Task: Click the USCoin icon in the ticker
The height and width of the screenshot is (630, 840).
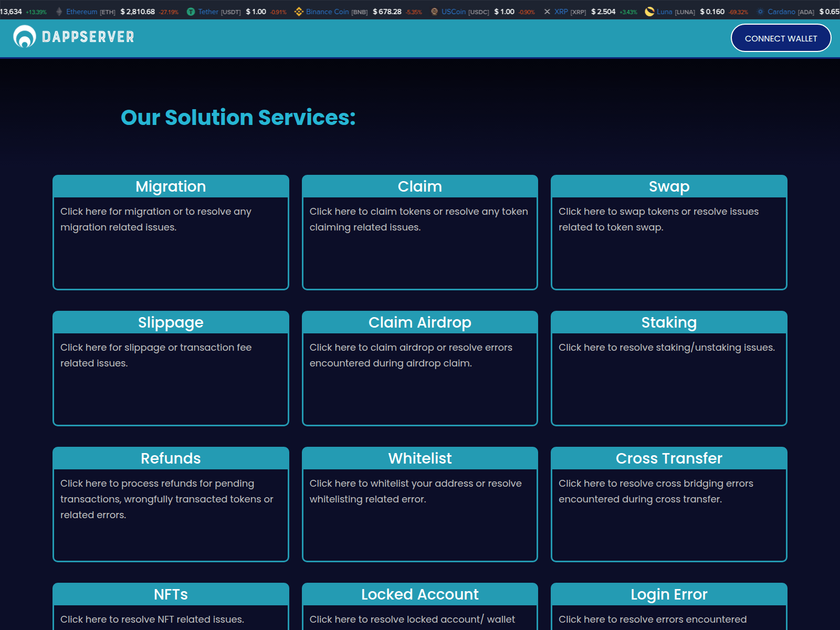Action: click(434, 12)
